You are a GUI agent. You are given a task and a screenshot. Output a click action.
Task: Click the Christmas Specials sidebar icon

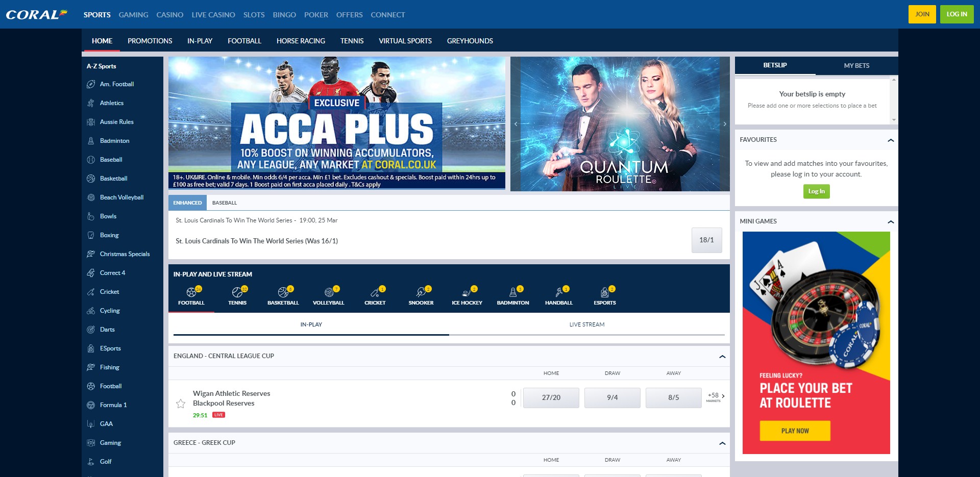(x=91, y=254)
